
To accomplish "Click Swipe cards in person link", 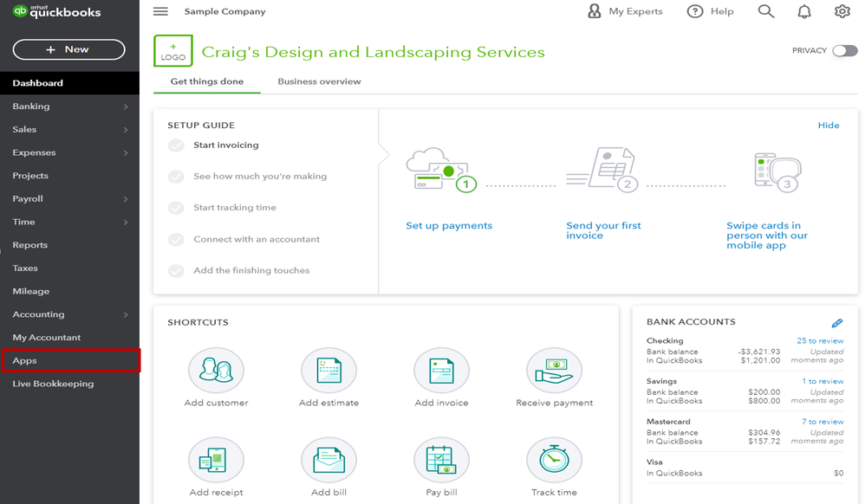I will [767, 236].
